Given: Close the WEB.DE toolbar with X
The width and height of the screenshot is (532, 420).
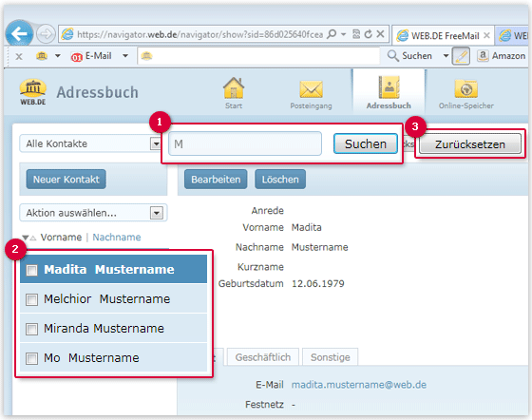Looking at the screenshot, I should (19, 56).
